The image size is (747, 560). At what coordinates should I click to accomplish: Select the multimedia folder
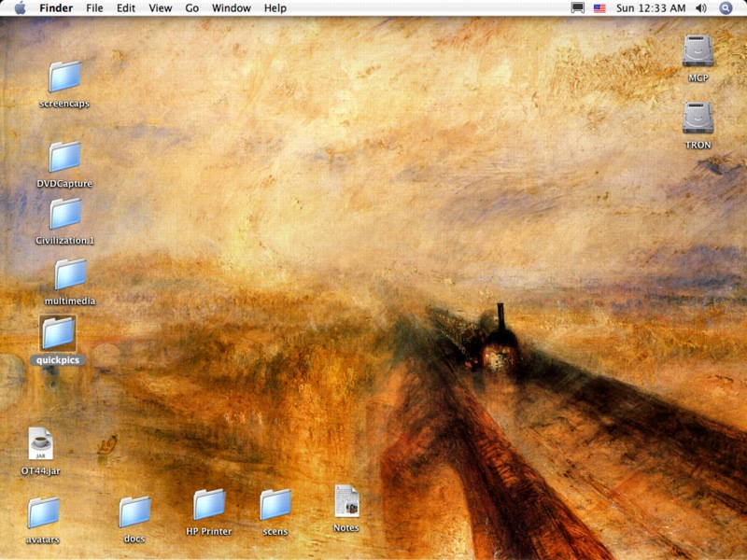click(x=70, y=274)
